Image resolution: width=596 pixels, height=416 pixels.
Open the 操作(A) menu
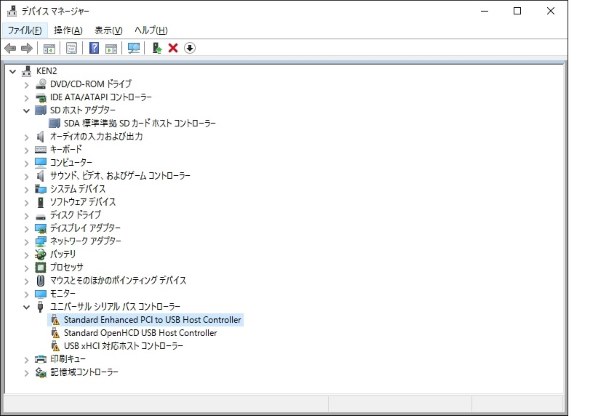[x=68, y=30]
